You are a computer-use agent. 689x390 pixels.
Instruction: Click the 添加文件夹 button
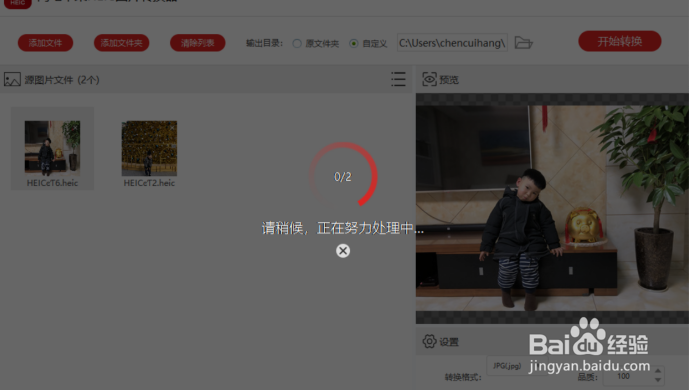(121, 43)
